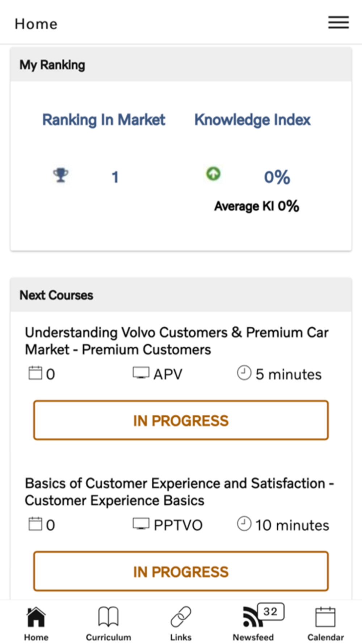Click the Knowledge Index heading
Viewport: 362px width, 644px height.
[252, 120]
